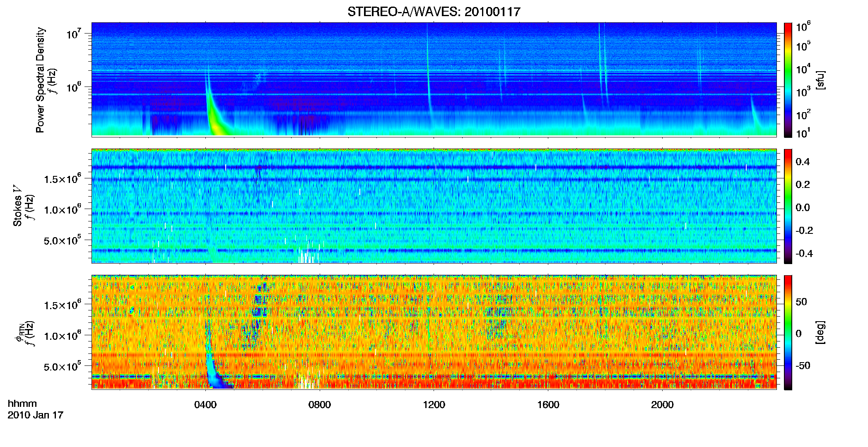The width and height of the screenshot is (868, 447).
Task: Click the 2010 Jan 17 date label
Action: pos(35,415)
